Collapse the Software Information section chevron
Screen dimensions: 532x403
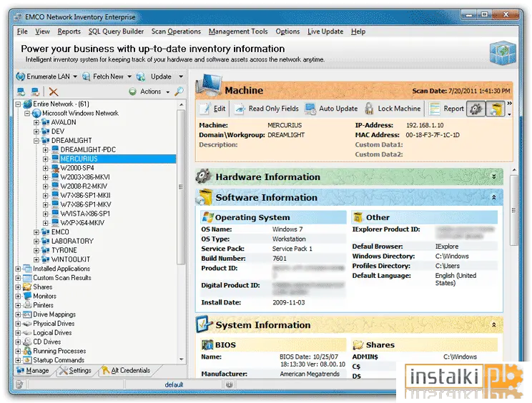(x=494, y=197)
